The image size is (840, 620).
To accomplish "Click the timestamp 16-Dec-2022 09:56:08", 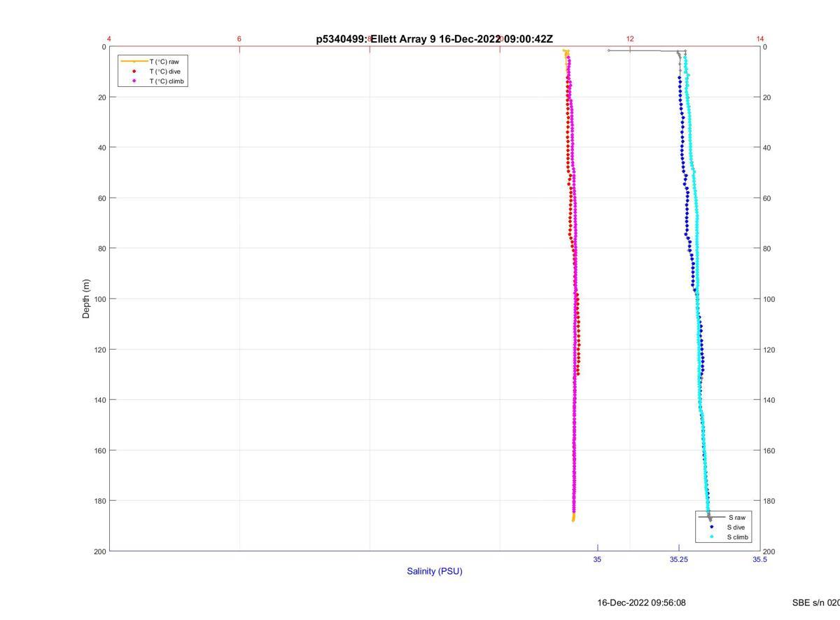I will tap(641, 602).
